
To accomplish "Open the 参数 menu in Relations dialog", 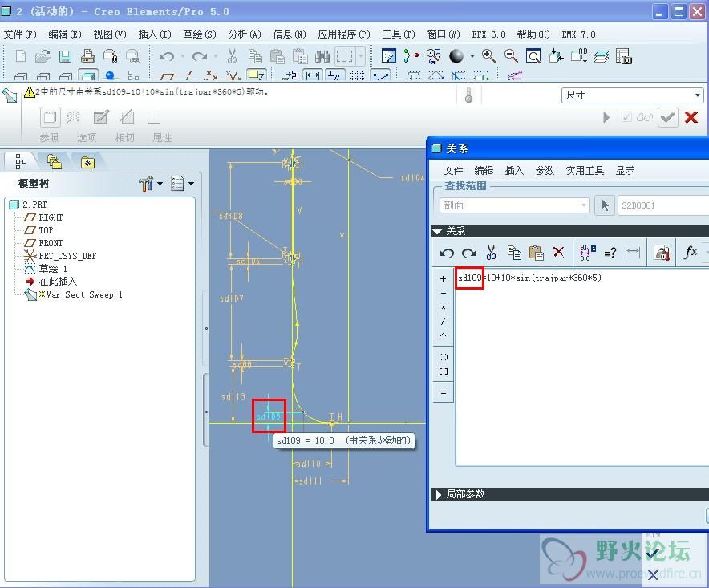I will [x=545, y=171].
